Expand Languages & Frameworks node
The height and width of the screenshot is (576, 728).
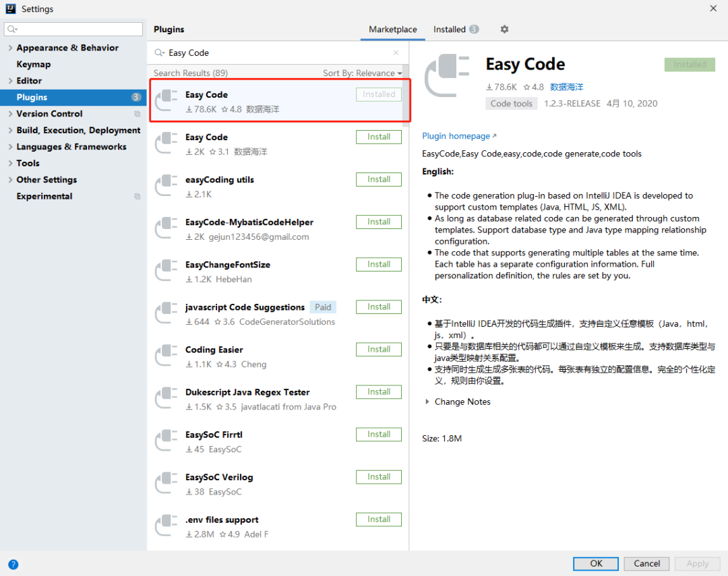click(10, 147)
